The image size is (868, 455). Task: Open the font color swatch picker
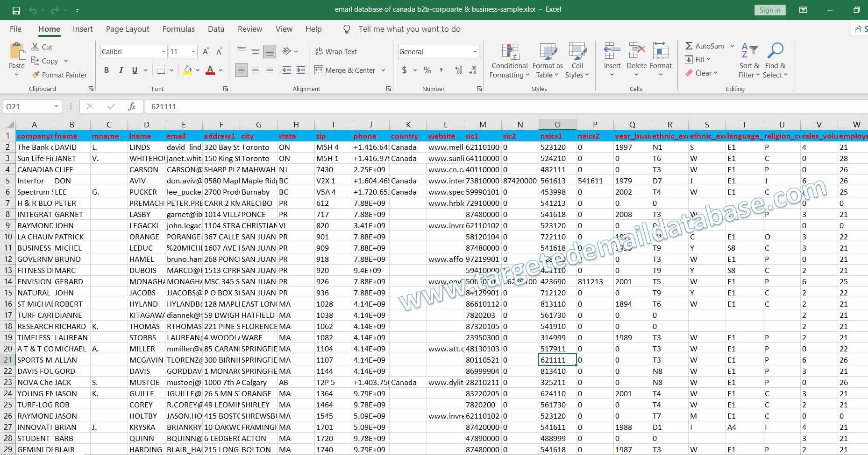pos(221,70)
